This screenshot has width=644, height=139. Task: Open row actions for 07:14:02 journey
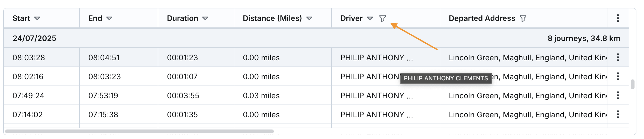click(618, 115)
